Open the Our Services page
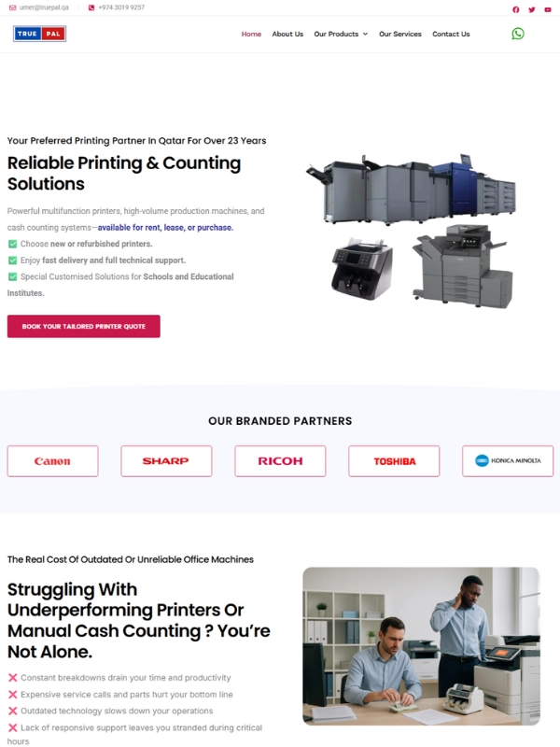Viewport: 560px width, 747px height. (x=400, y=34)
